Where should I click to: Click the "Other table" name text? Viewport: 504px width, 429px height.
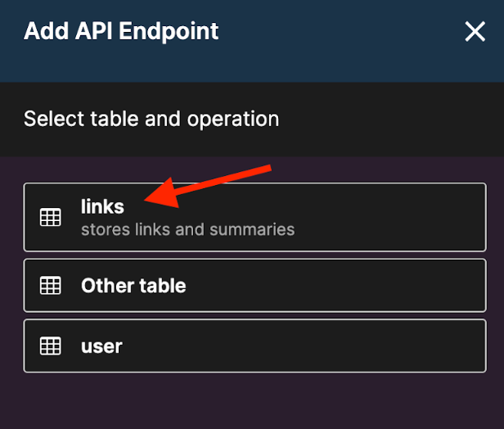coord(133,285)
